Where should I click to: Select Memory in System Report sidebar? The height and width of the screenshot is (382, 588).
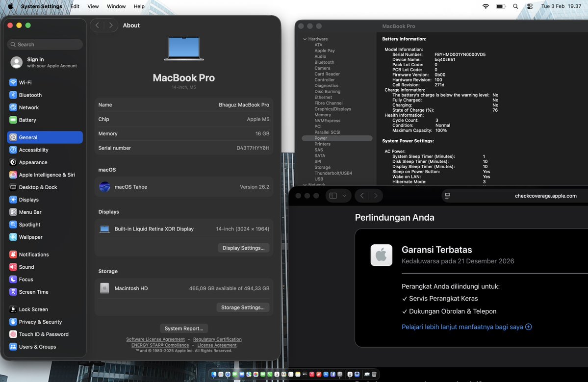pyautogui.click(x=323, y=115)
